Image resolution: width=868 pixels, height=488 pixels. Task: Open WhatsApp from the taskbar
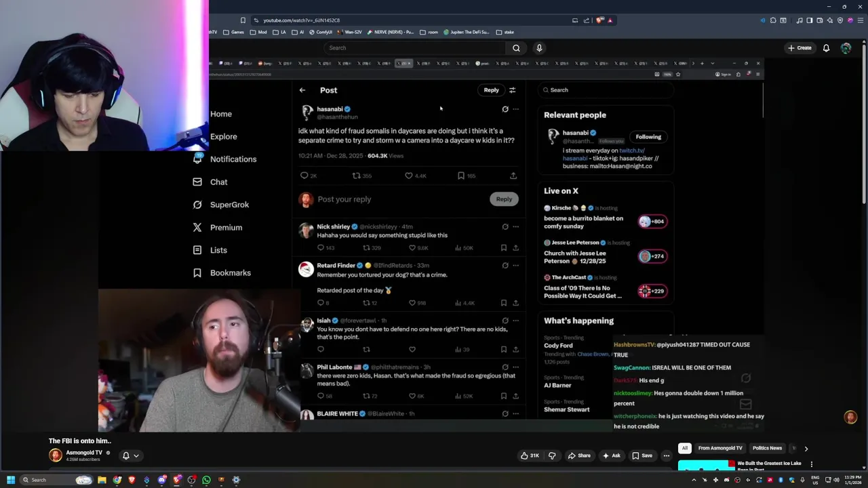tap(206, 480)
